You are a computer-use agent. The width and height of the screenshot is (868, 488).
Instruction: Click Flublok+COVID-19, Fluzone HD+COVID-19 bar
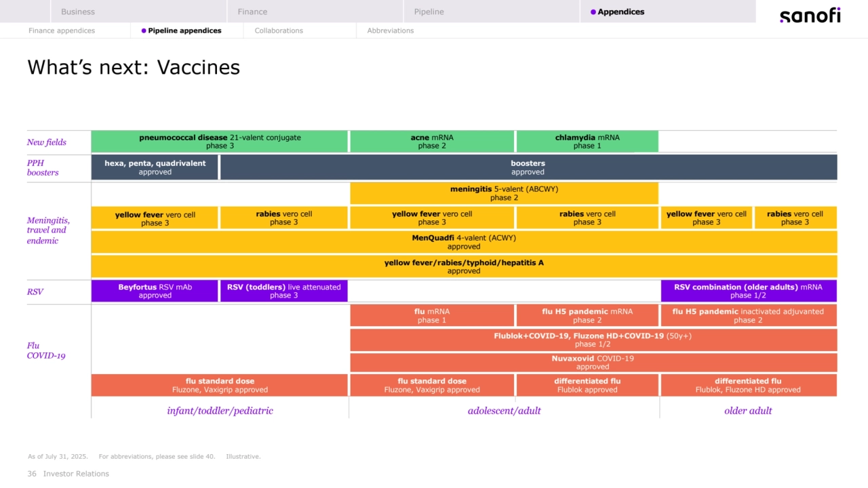pos(593,340)
